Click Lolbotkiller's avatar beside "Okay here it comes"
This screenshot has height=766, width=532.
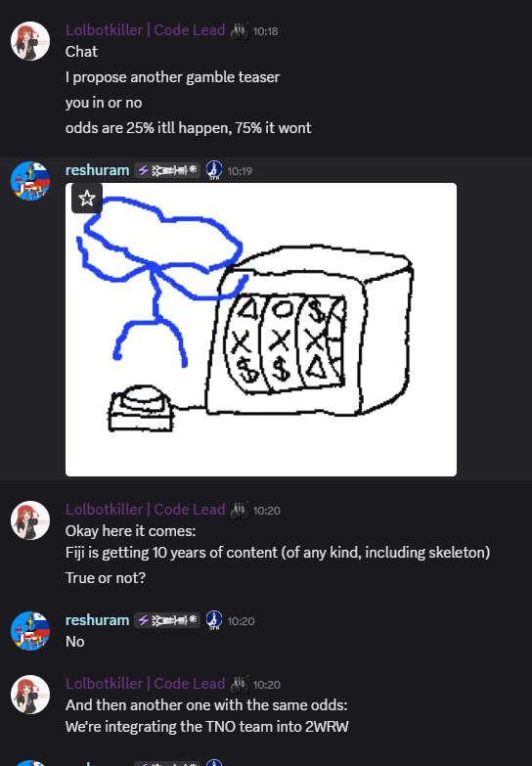(x=30, y=520)
